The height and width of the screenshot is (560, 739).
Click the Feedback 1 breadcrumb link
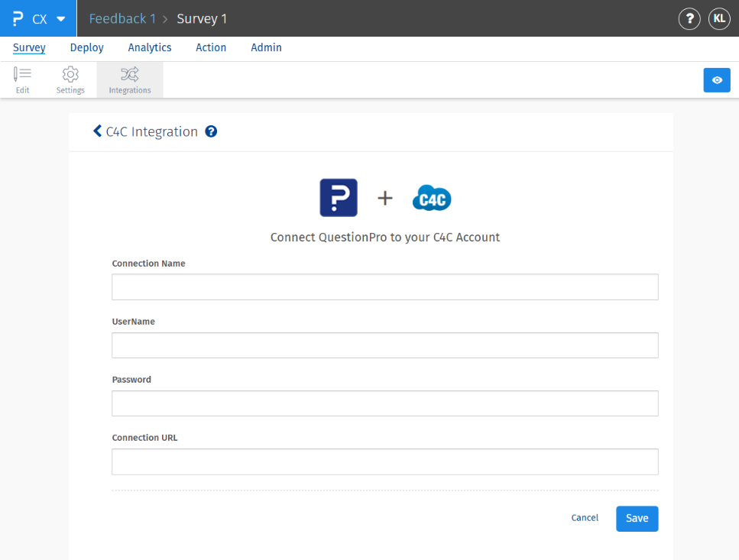coord(122,19)
